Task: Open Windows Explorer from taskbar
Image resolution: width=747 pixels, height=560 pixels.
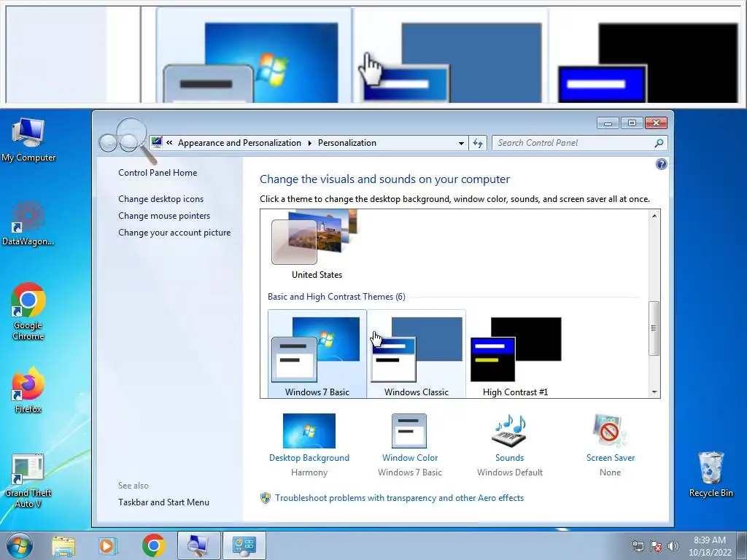Action: coord(63,545)
